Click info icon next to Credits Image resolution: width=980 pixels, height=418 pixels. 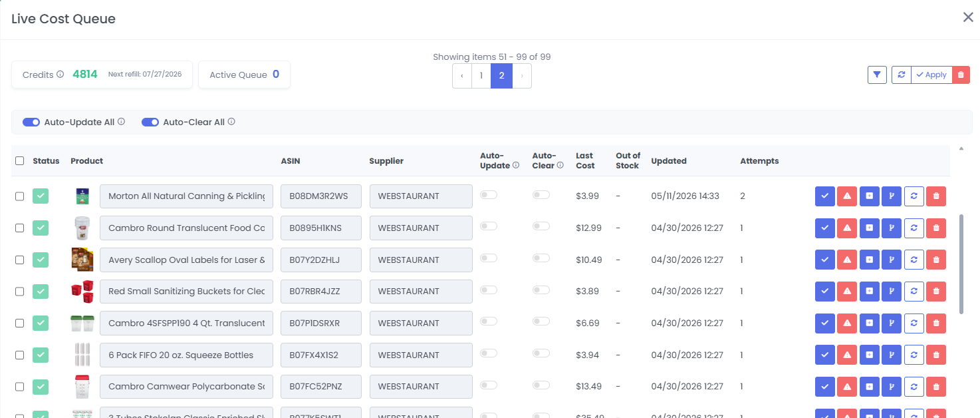61,75
